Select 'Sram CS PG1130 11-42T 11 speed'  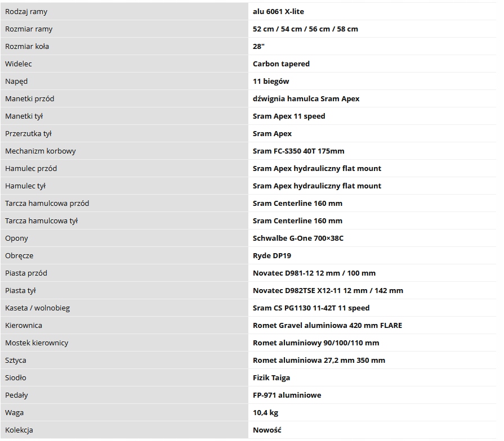click(311, 308)
